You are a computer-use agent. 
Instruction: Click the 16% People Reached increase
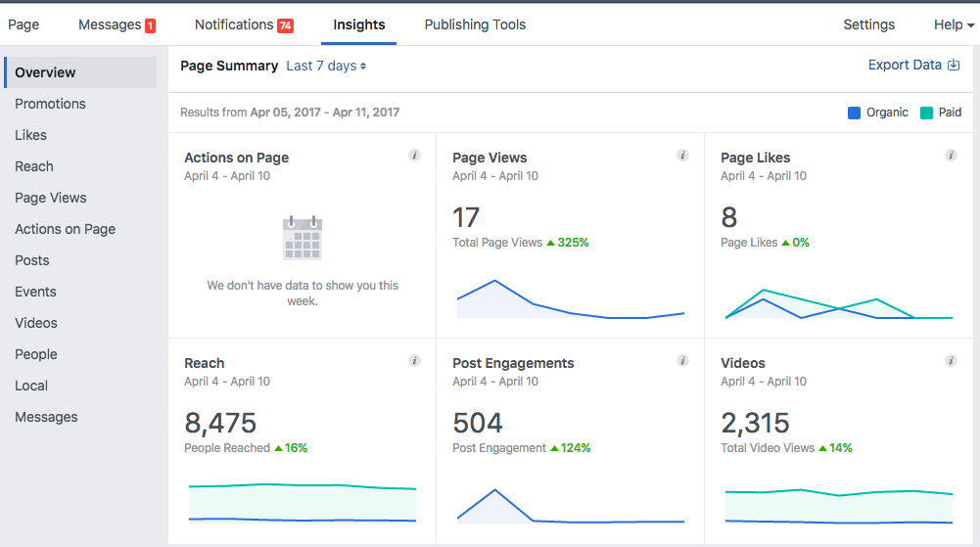pyautogui.click(x=291, y=448)
